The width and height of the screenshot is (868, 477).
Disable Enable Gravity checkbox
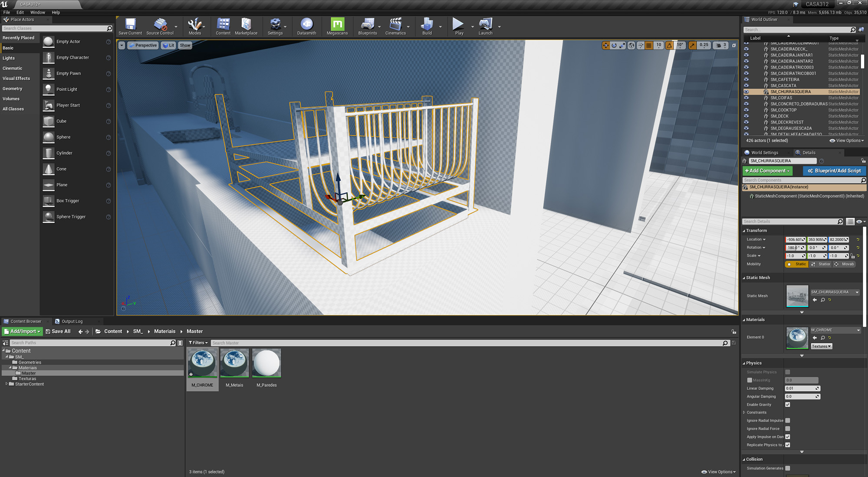(788, 405)
